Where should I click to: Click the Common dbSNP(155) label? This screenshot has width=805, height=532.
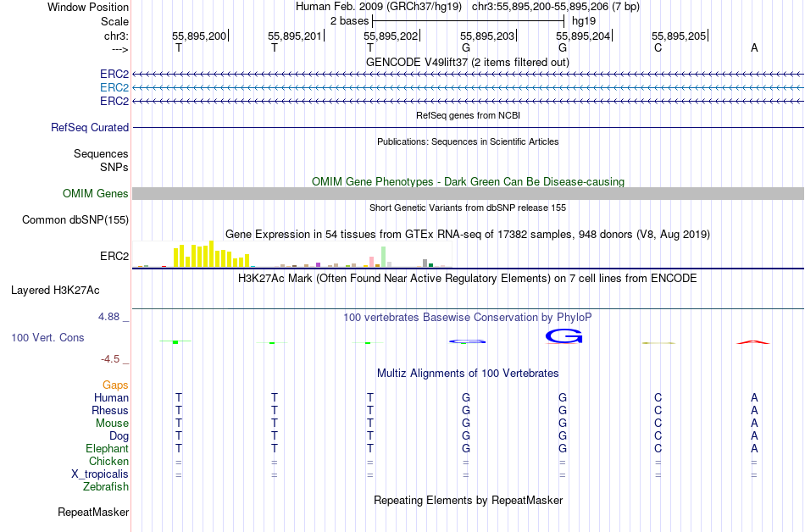point(75,219)
